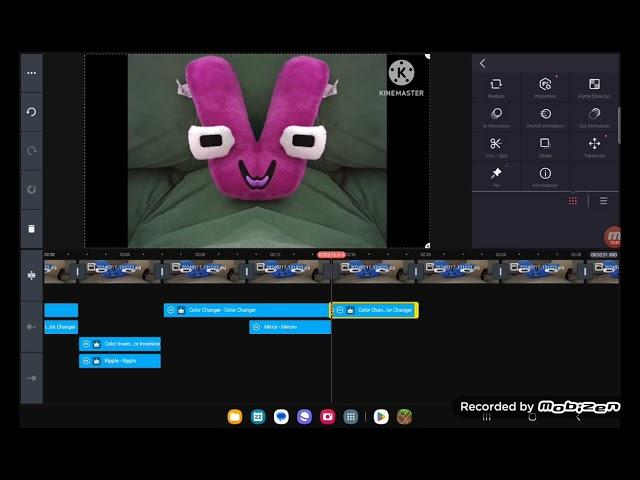Image resolution: width=640 pixels, height=480 pixels.
Task: Open the Transform tool
Action: [594, 147]
